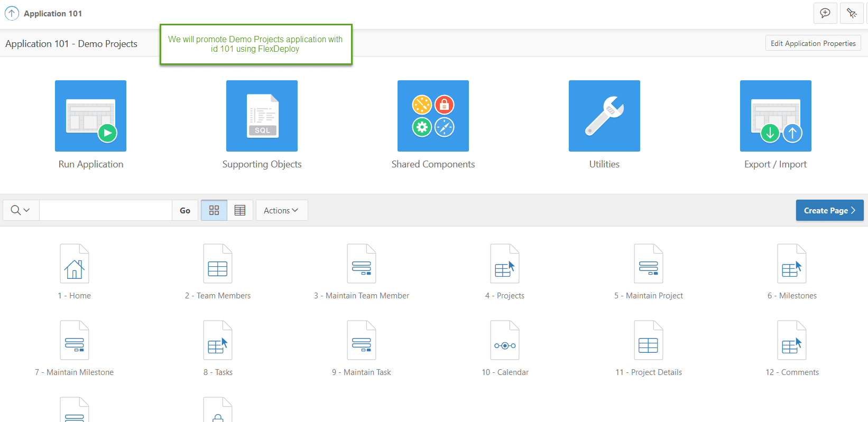
Task: Click the '11 - Project Details' label
Action: tap(649, 372)
